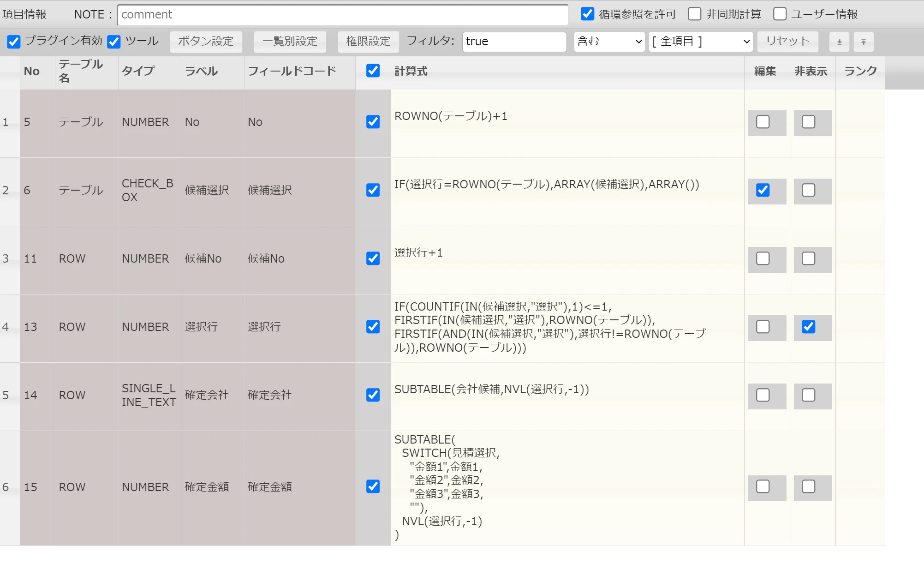Enable the ユーザー情報 checkbox
924x564 pixels.
tap(780, 14)
